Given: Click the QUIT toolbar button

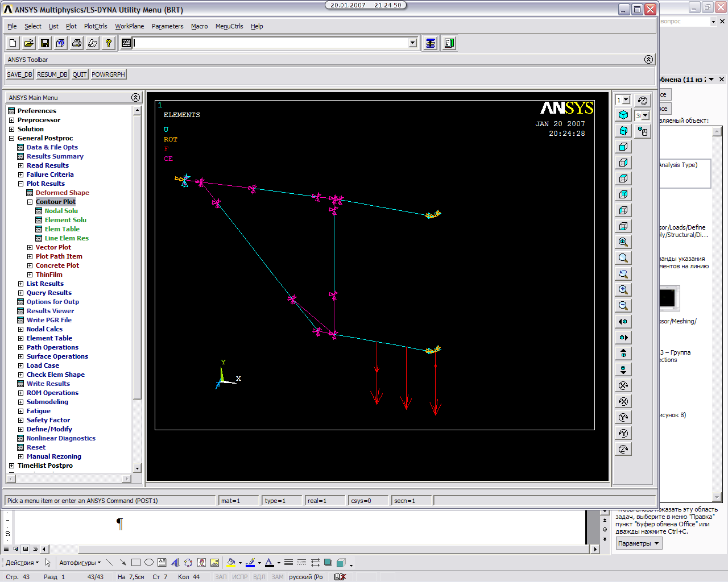Looking at the screenshot, I should pyautogui.click(x=80, y=74).
